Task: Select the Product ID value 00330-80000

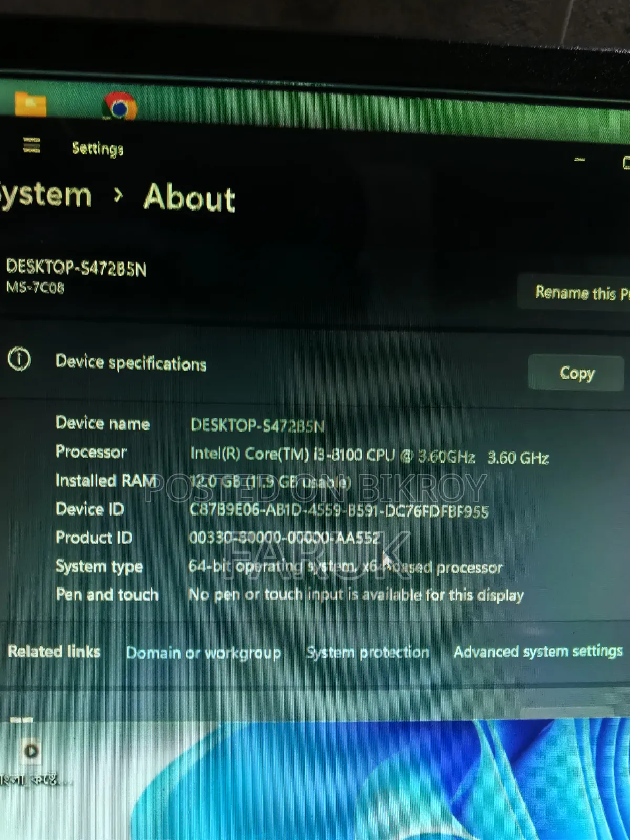Action: (284, 538)
